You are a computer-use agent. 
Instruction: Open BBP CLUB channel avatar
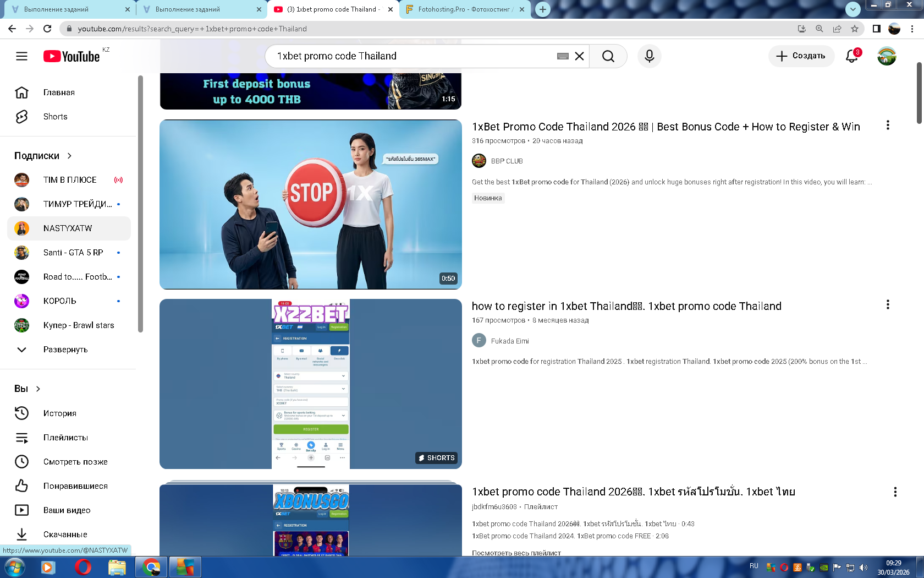coord(479,161)
